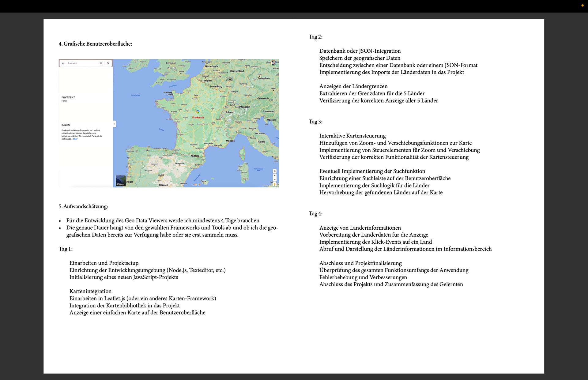The image size is (588, 380).
Task: Click the red location pin over Frankreich
Action: tap(198, 112)
